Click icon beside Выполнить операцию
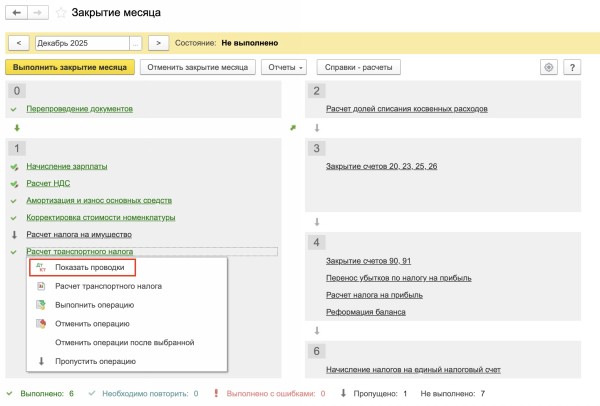The height and width of the screenshot is (406, 600). pos(41,305)
